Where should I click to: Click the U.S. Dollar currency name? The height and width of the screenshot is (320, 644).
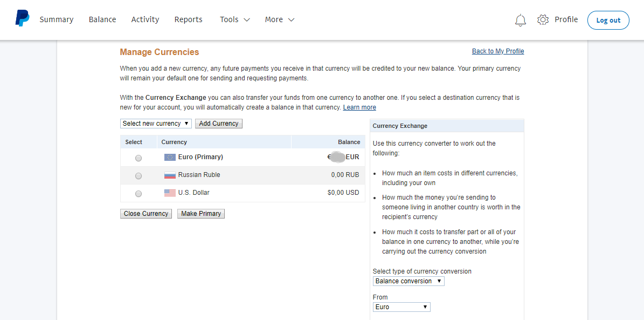[x=194, y=192]
